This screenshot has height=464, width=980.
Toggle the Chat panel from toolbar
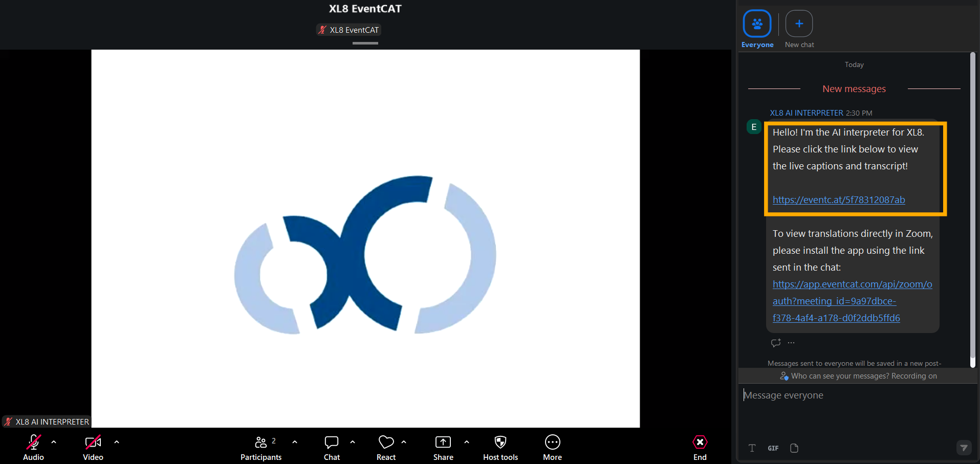tap(332, 447)
